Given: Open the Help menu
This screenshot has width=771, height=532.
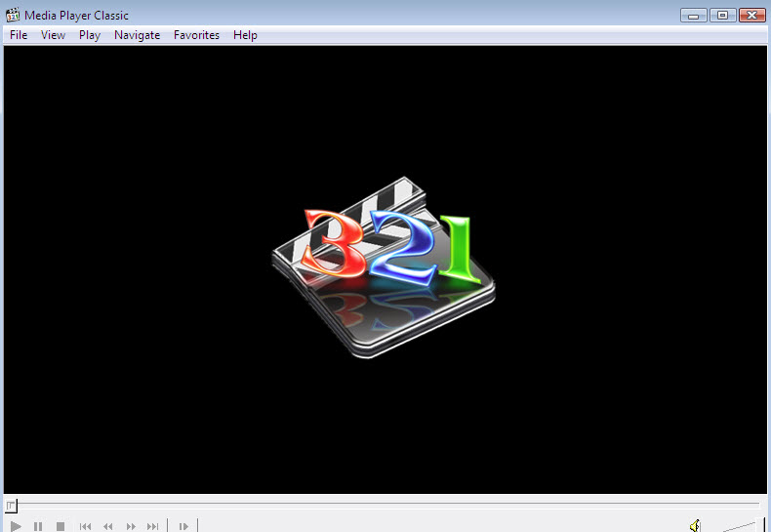Looking at the screenshot, I should (245, 35).
